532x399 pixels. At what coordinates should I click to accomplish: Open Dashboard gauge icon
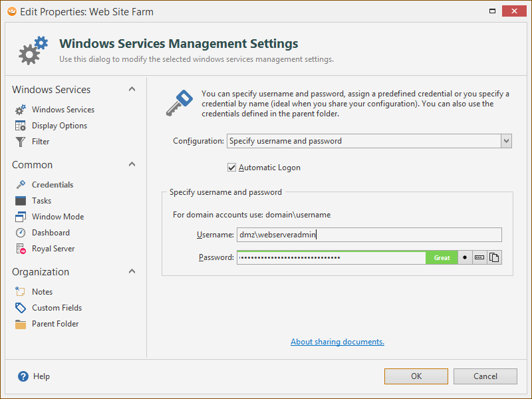(21, 233)
